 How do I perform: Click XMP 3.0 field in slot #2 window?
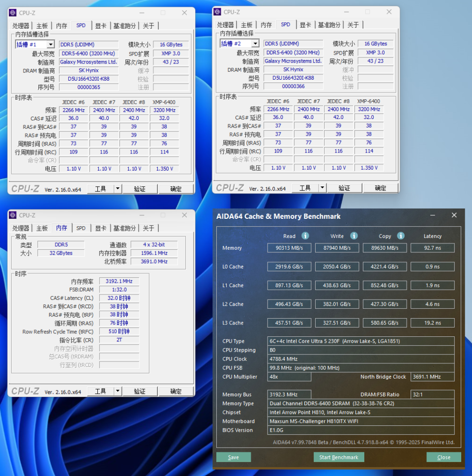click(x=376, y=53)
